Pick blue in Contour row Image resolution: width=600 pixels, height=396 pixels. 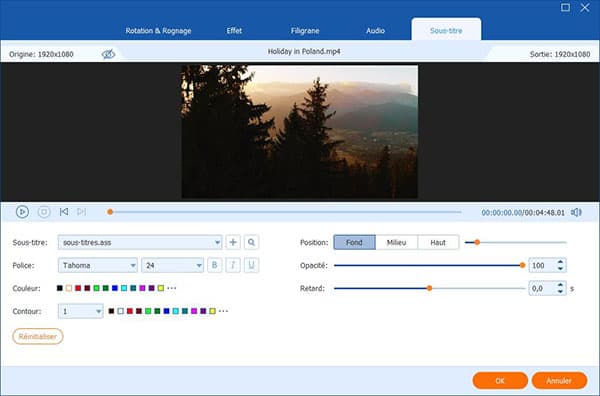click(x=166, y=311)
